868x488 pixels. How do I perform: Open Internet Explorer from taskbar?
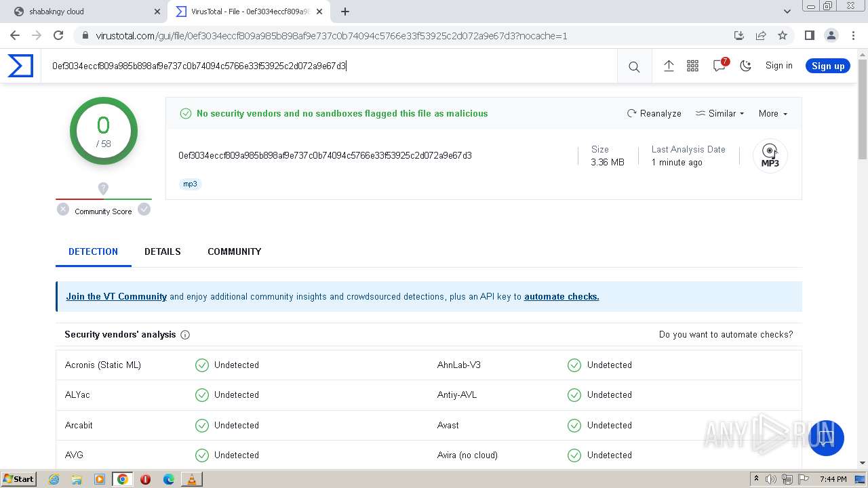[x=54, y=479]
